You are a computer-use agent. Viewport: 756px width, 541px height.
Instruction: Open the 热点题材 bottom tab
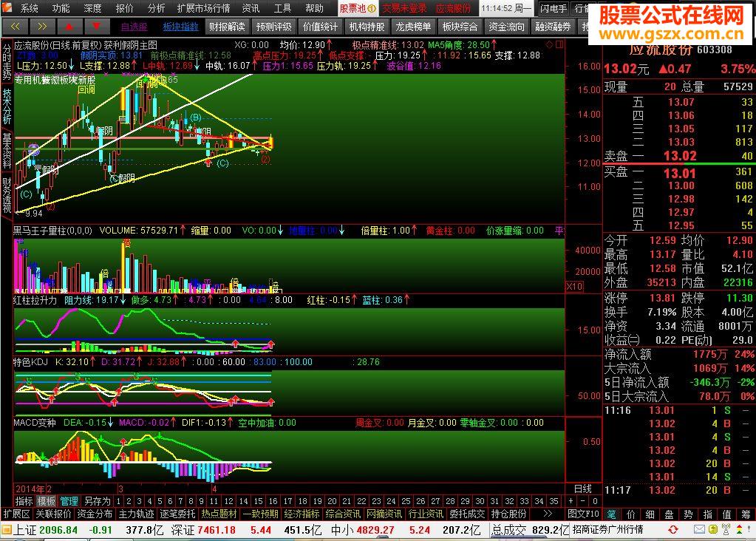[x=219, y=514]
